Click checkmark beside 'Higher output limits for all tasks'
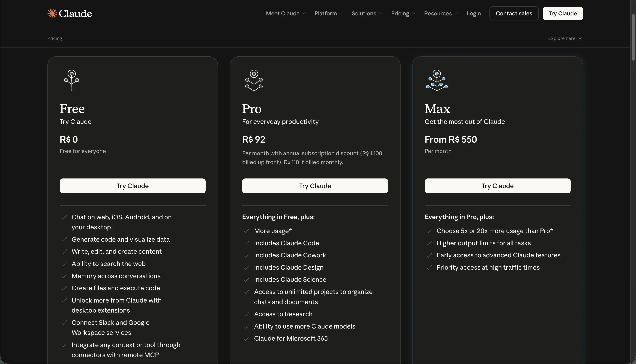This screenshot has width=636, height=364. (429, 243)
